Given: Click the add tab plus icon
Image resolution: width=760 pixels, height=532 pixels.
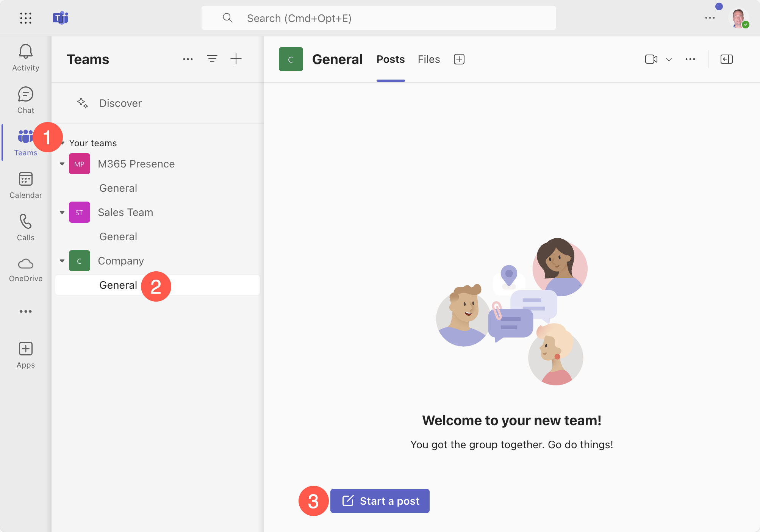Looking at the screenshot, I should tap(459, 59).
